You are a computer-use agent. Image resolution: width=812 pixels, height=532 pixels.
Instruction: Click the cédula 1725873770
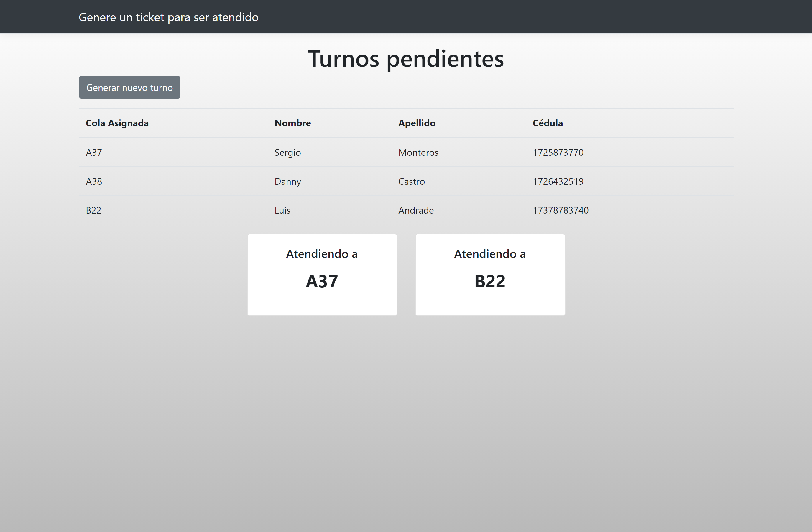click(x=558, y=152)
